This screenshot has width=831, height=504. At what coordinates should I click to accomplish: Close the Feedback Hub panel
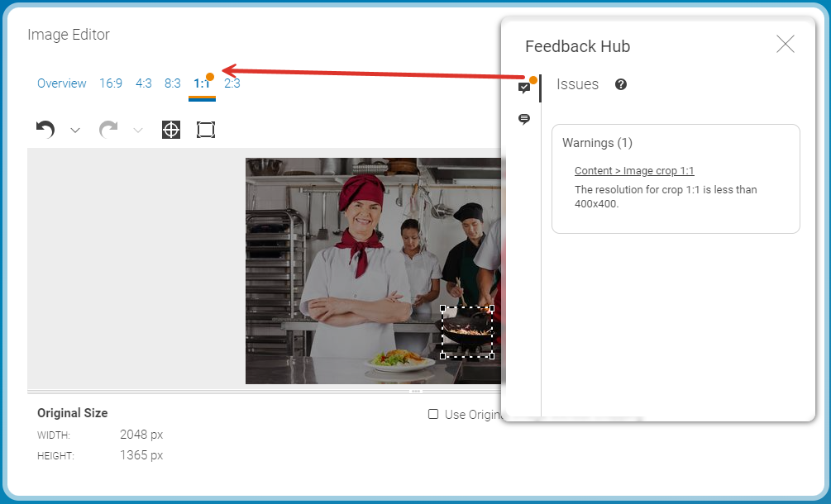pyautogui.click(x=785, y=45)
